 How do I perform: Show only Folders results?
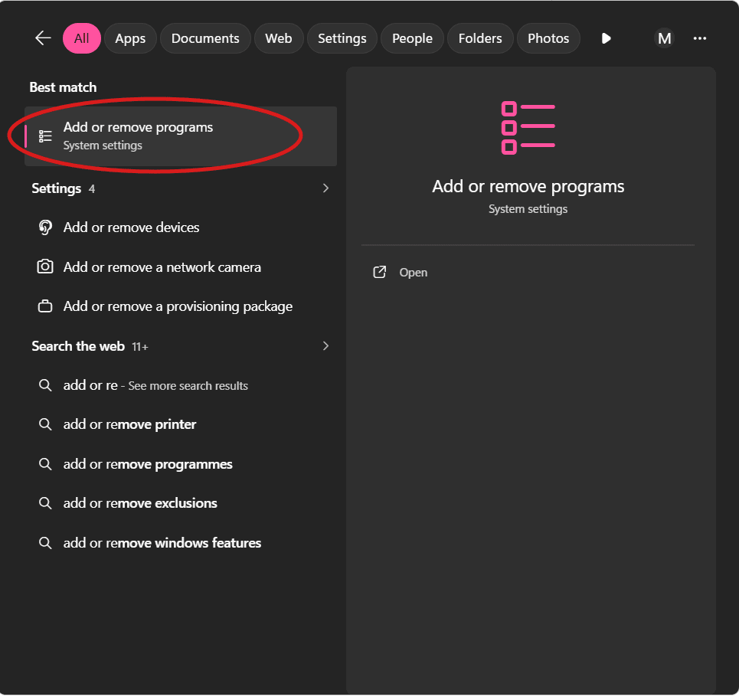(480, 38)
